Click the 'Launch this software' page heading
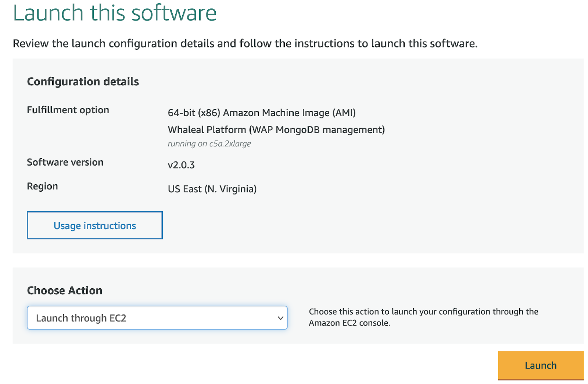Image resolution: width=588 pixels, height=384 pixels. point(115,13)
